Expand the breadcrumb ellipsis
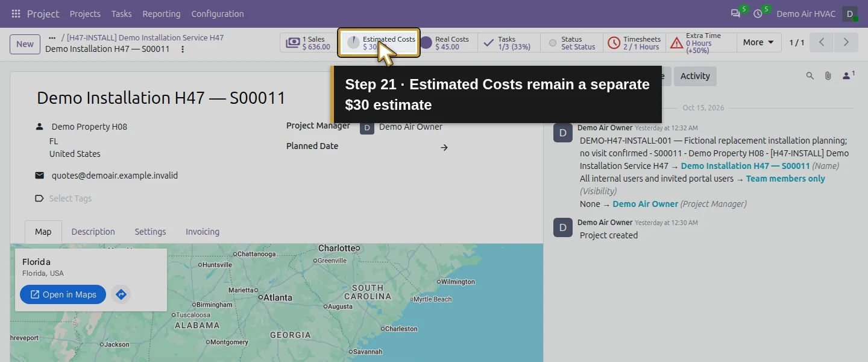The height and width of the screenshot is (362, 868). [x=52, y=37]
